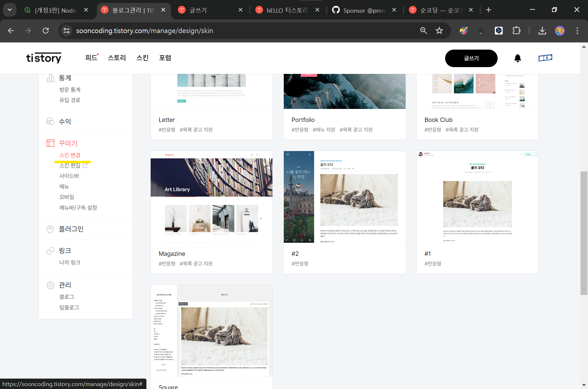Open the 스토리 menu
This screenshot has height=389, width=588.
[117, 58]
